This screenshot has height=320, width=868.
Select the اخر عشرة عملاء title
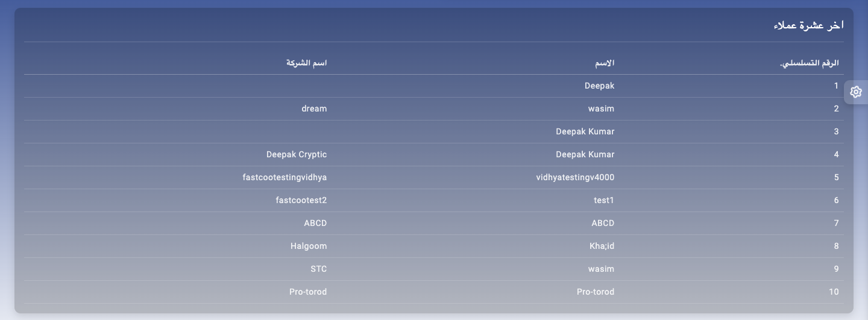[x=808, y=25]
